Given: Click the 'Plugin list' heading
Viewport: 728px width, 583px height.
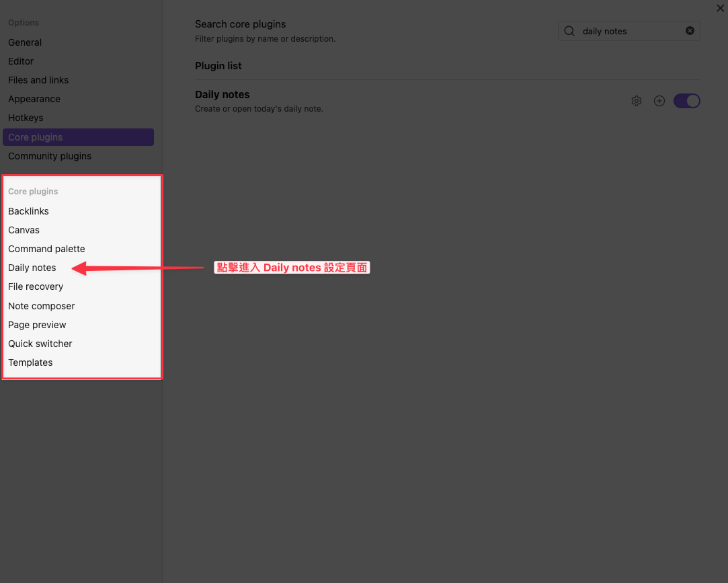Looking at the screenshot, I should [218, 66].
